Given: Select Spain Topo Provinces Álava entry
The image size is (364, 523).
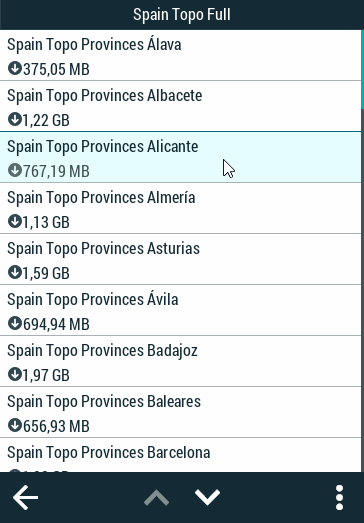Looking at the screenshot, I should (180, 55).
